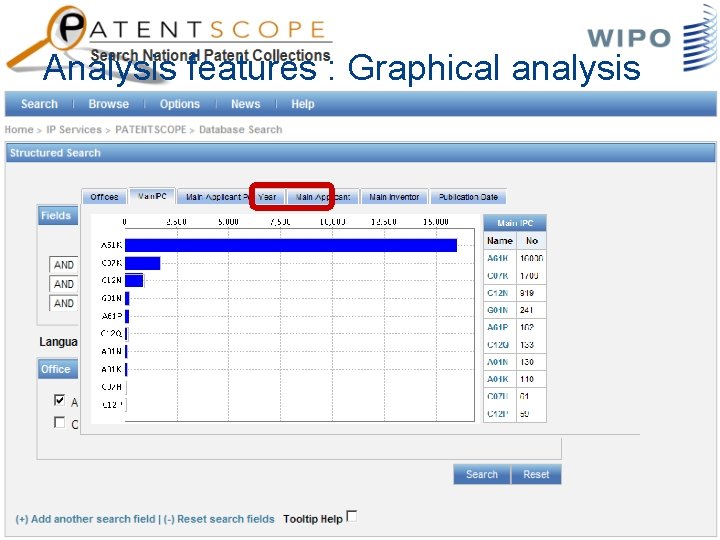This screenshot has height=540, width=720.
Task: Click C07K in Main IPC table
Action: [498, 276]
